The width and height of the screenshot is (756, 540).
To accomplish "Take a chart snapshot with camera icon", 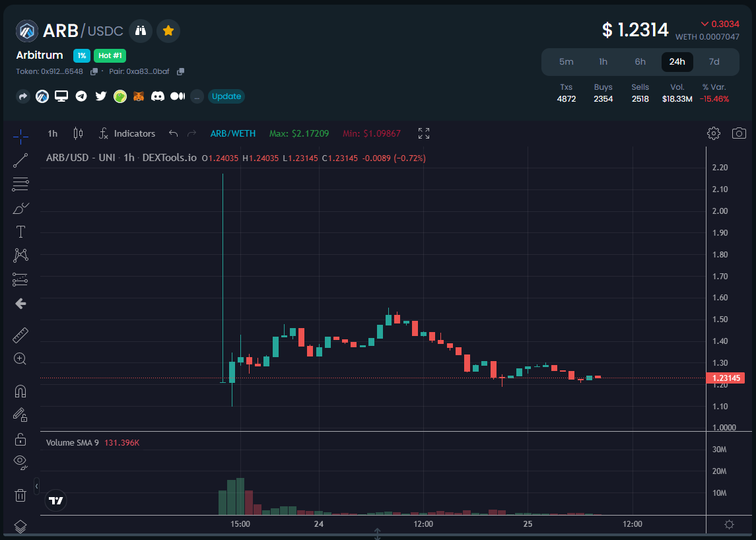I will 739,133.
